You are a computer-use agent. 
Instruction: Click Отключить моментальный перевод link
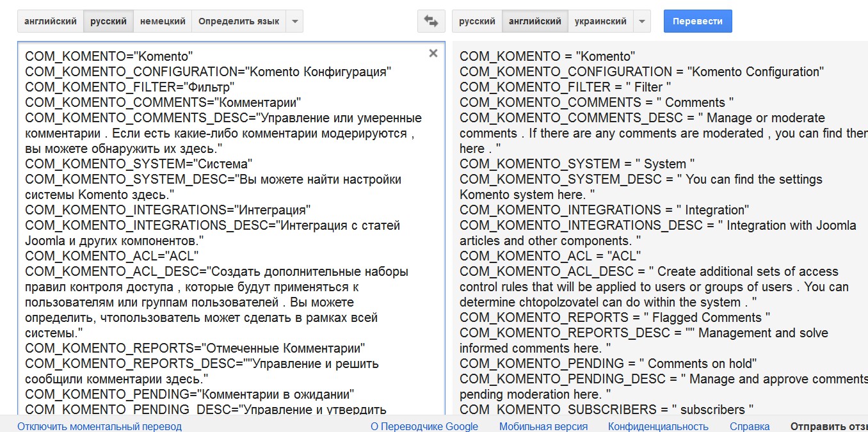(x=99, y=426)
